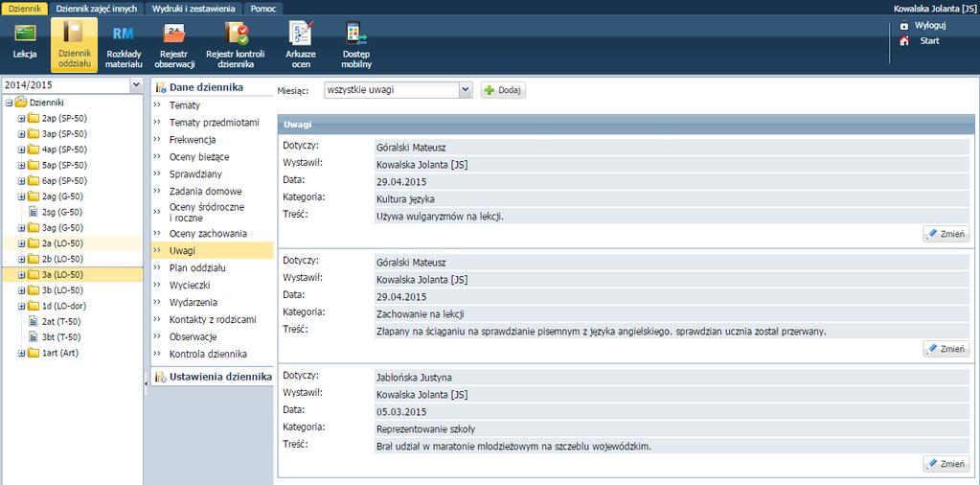Click Zmień for Zachowanie na lekcji note

click(946, 349)
